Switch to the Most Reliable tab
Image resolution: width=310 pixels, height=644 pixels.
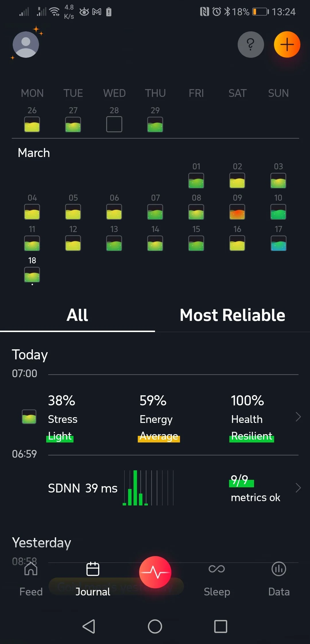pos(232,315)
